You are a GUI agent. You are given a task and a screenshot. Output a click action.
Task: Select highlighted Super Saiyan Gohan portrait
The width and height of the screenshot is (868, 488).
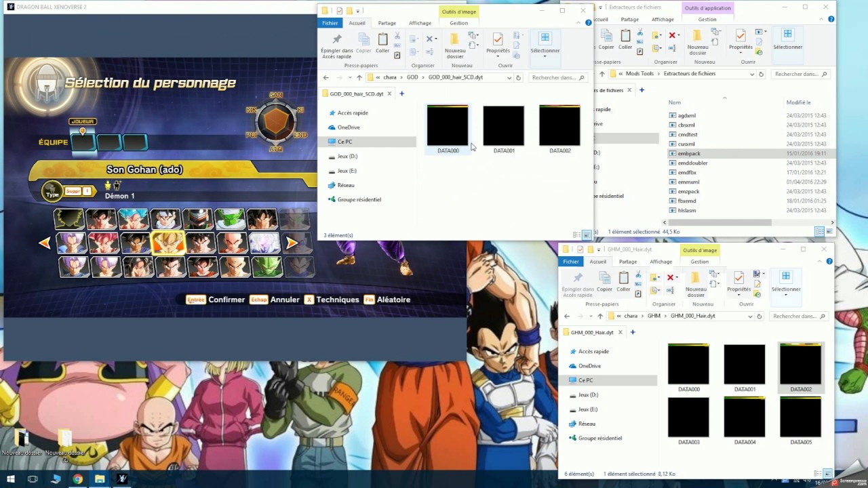click(x=167, y=242)
